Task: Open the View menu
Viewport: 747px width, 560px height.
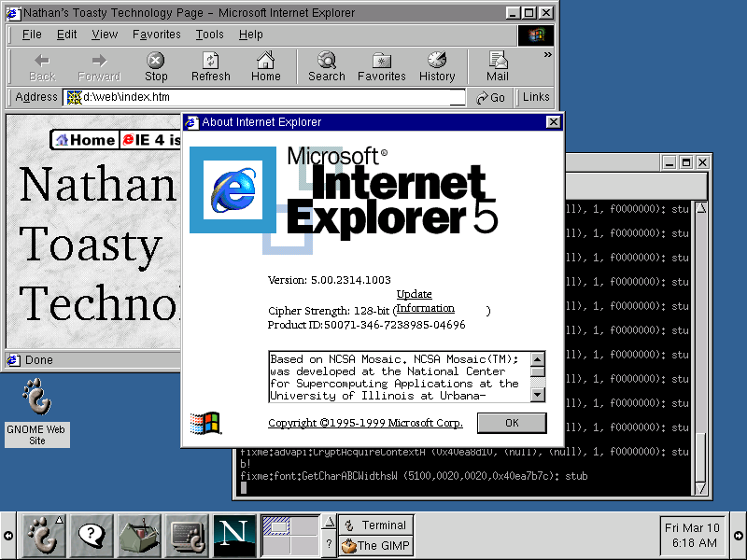Action: pos(105,35)
